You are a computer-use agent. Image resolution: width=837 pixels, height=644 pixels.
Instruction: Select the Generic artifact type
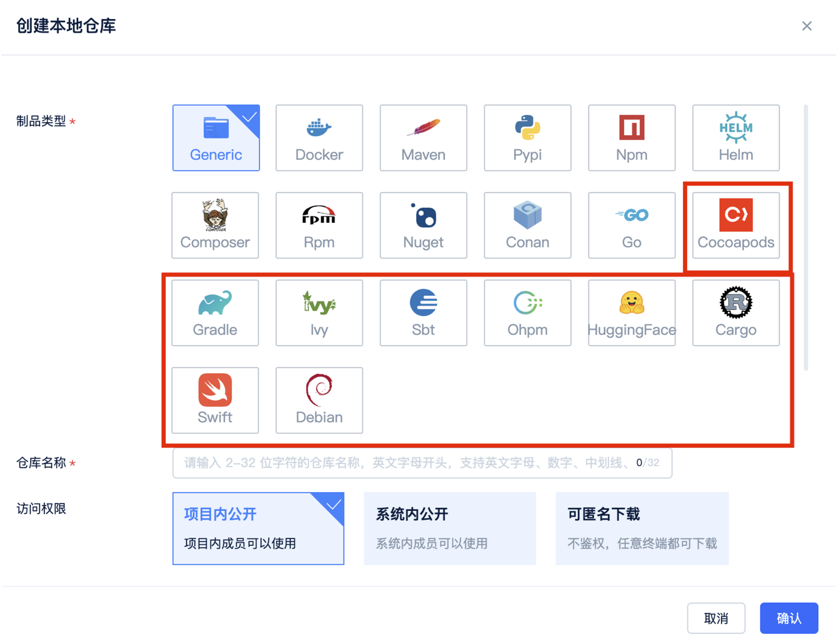pyautogui.click(x=216, y=138)
